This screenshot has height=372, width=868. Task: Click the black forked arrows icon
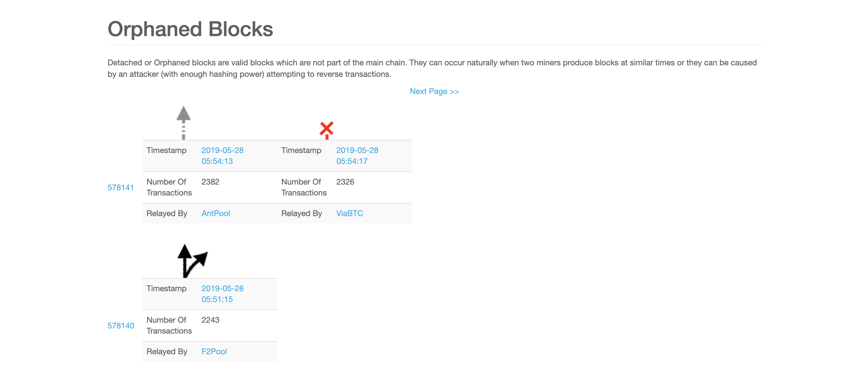click(192, 261)
